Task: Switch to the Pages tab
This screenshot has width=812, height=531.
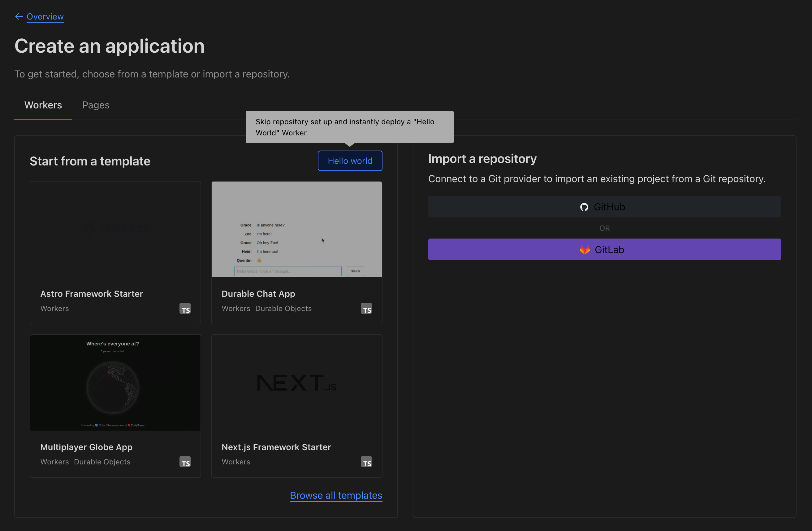Action: point(96,105)
